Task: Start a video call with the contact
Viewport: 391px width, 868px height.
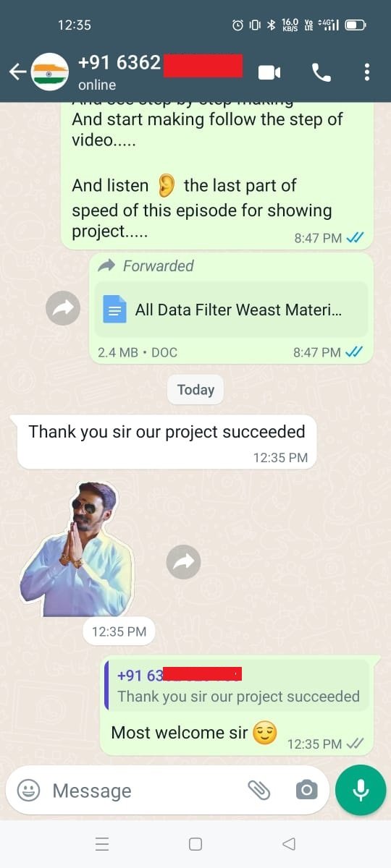Action: (x=269, y=72)
